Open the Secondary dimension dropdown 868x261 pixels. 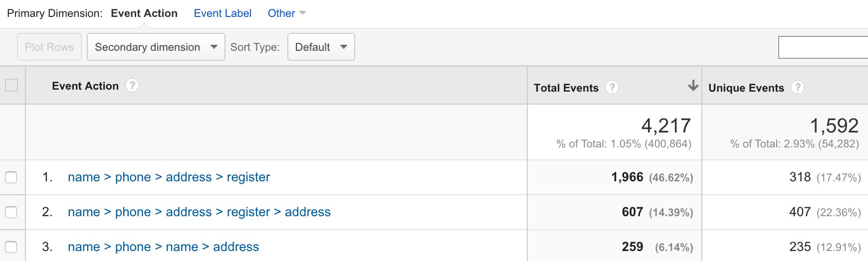pos(156,47)
